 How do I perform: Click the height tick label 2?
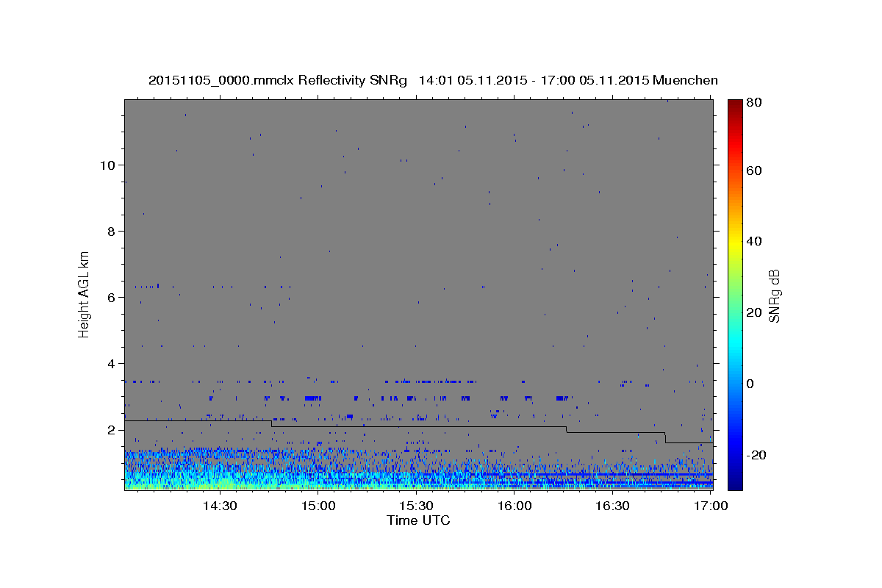[112, 430]
